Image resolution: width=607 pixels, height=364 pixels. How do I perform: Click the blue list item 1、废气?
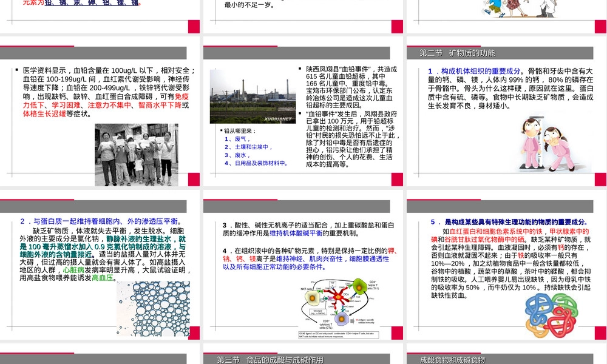pos(237,139)
